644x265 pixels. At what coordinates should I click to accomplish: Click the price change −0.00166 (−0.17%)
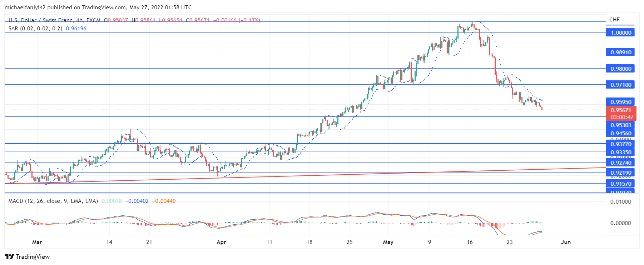(237, 20)
